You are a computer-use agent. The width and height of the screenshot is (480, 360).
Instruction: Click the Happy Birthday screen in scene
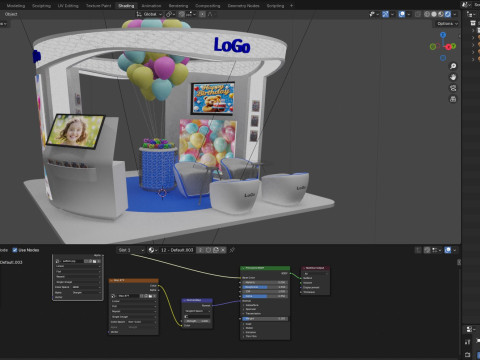(213, 98)
